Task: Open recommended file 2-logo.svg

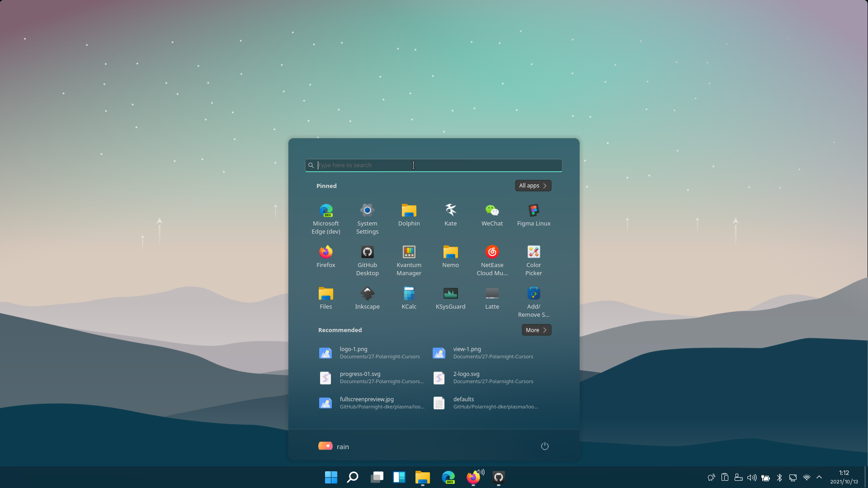Action: click(x=484, y=377)
